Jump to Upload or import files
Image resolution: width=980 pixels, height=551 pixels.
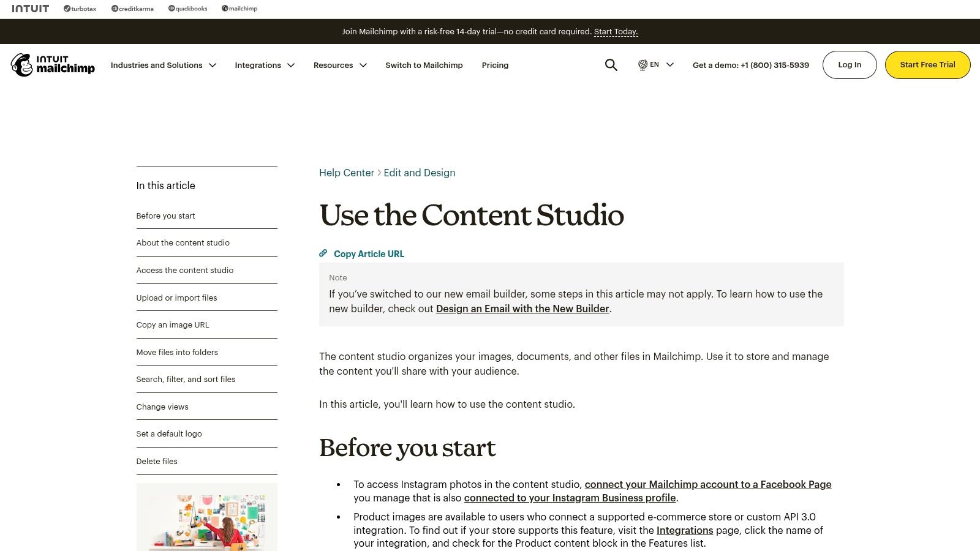click(176, 298)
